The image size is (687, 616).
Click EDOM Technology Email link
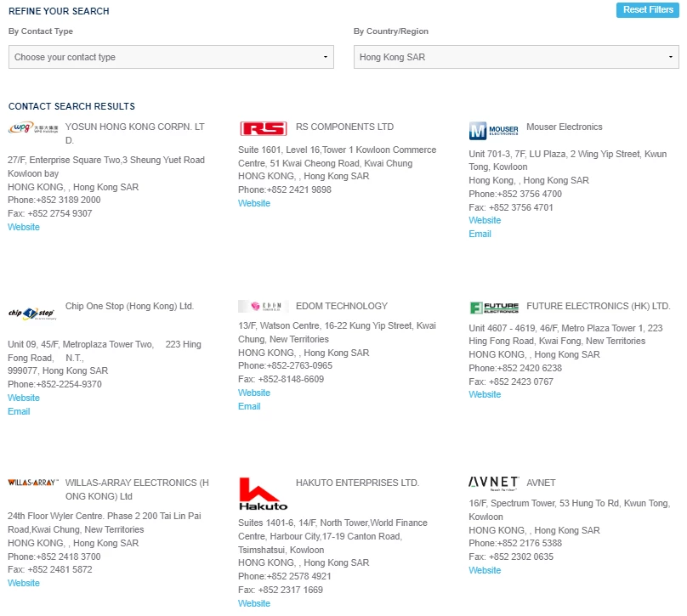point(249,406)
